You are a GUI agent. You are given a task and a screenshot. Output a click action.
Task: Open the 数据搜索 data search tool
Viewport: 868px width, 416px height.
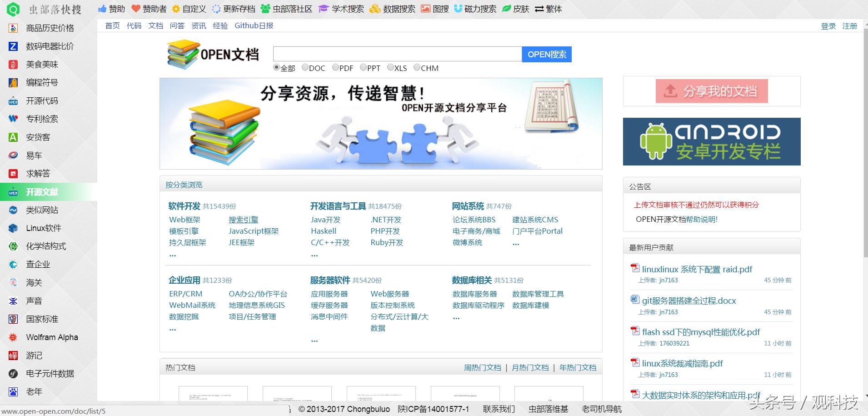398,8
